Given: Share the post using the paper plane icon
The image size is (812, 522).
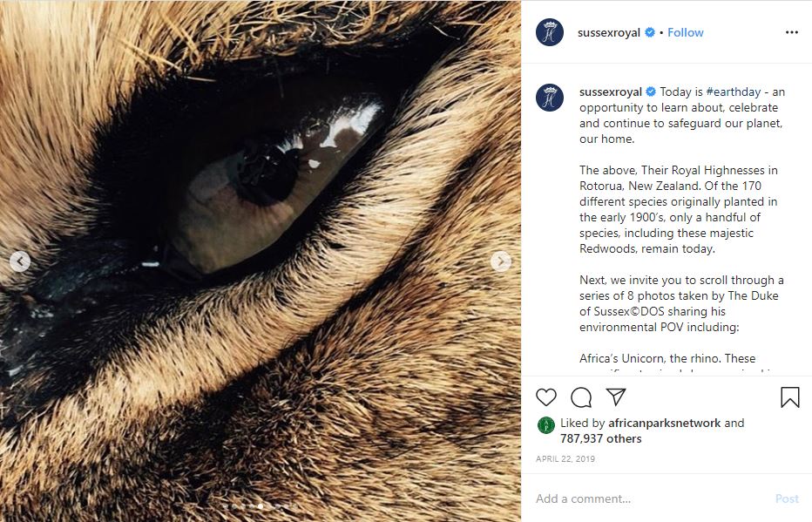Looking at the screenshot, I should point(616,397).
